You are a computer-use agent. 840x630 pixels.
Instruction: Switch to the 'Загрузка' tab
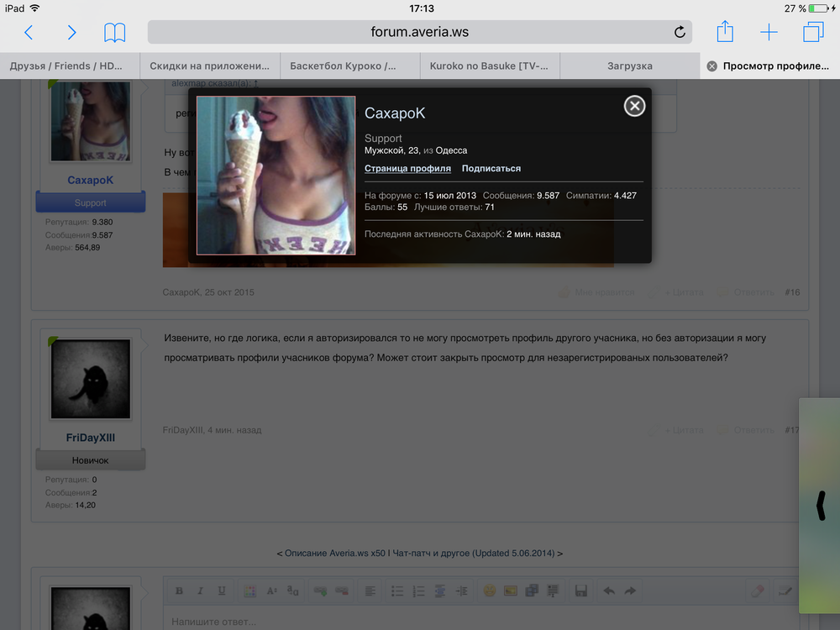[629, 66]
